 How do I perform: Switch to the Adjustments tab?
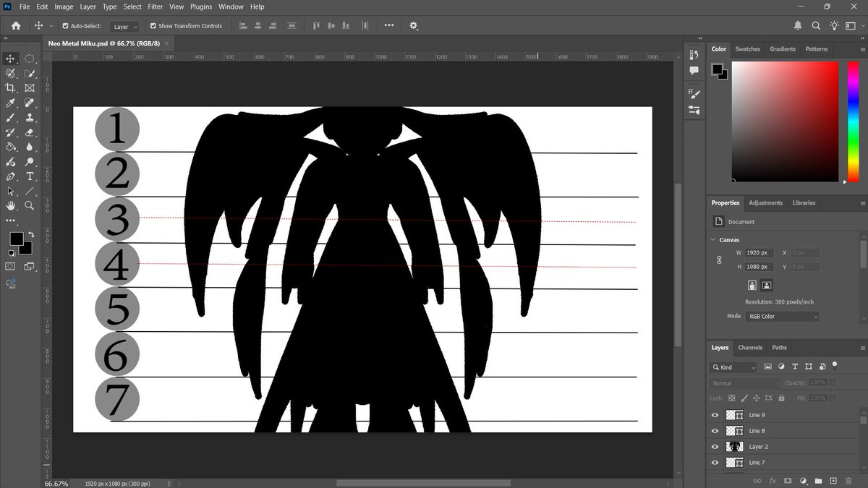(765, 203)
